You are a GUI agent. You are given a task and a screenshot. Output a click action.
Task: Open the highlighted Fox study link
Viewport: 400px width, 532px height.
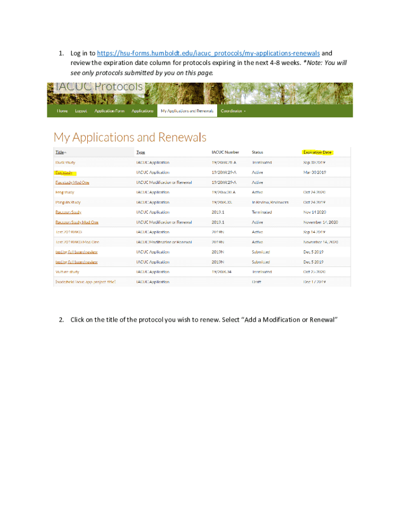64,172
